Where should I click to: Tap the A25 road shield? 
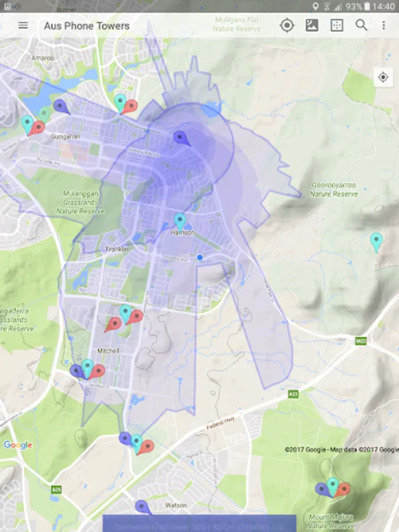click(x=56, y=489)
